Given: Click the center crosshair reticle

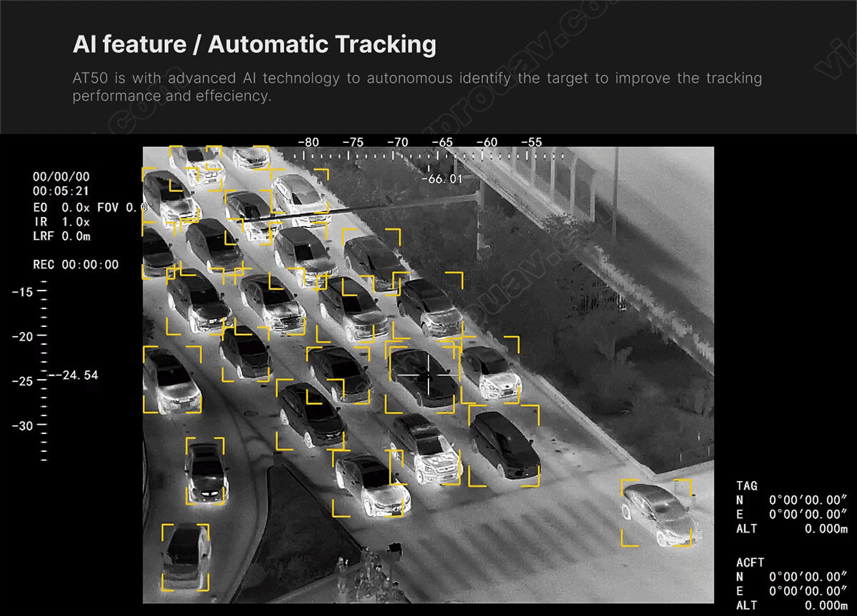Looking at the screenshot, I should point(428,374).
